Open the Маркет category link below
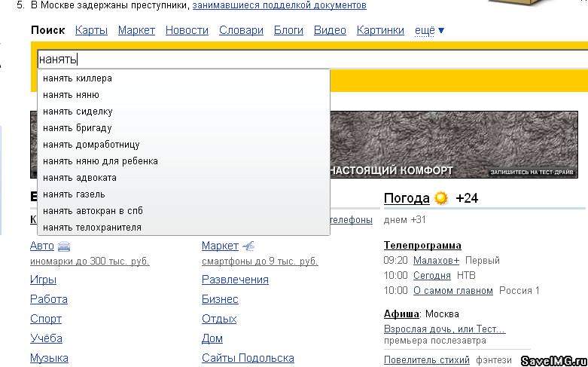Viewport: 588px width, 367px height. coord(220,246)
